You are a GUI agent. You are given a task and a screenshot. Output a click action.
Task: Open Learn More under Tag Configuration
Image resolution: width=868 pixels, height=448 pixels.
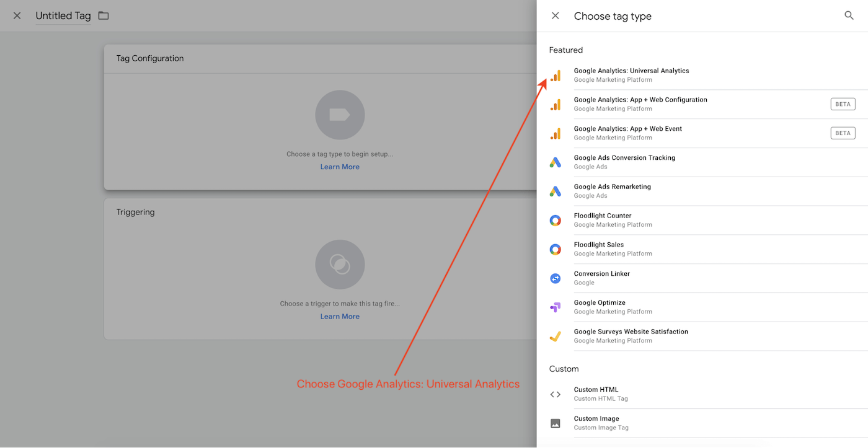pyautogui.click(x=340, y=167)
